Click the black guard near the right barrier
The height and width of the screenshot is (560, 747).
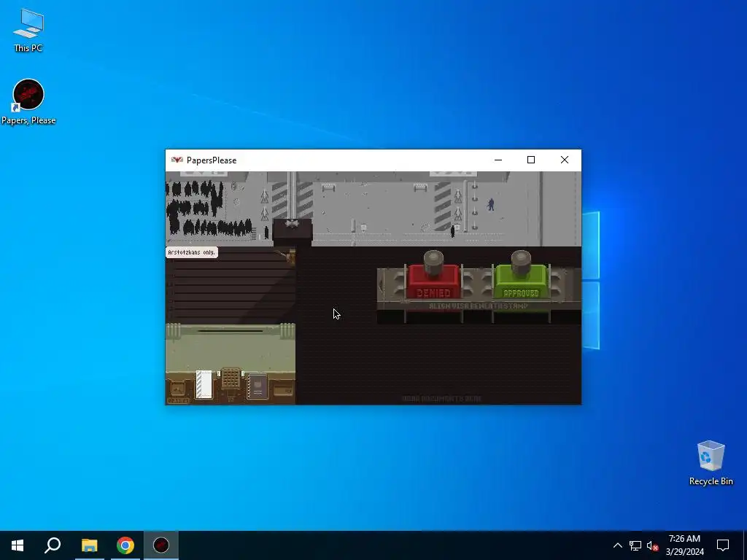[452, 231]
